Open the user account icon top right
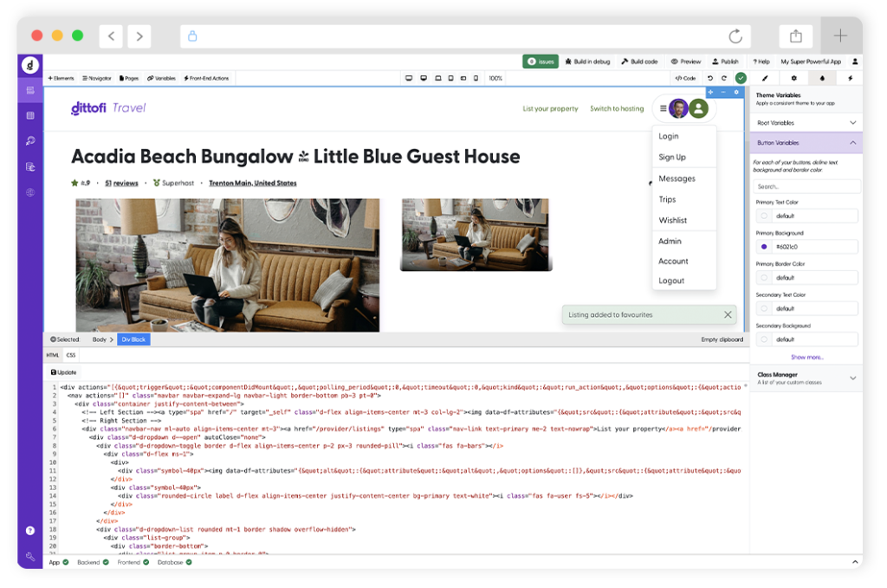The height and width of the screenshot is (588, 887). (855, 61)
